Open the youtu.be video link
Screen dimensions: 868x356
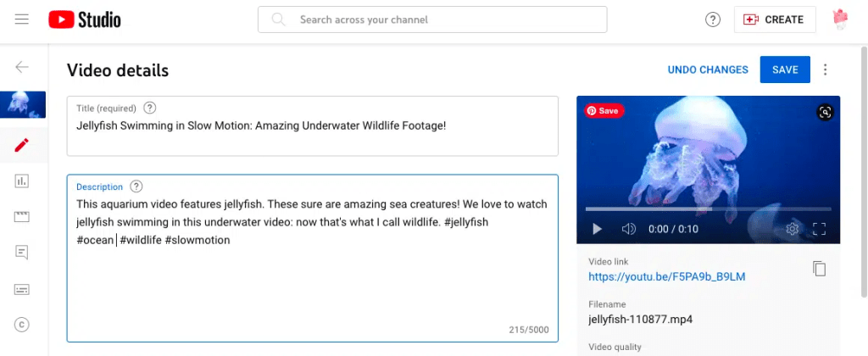point(667,276)
